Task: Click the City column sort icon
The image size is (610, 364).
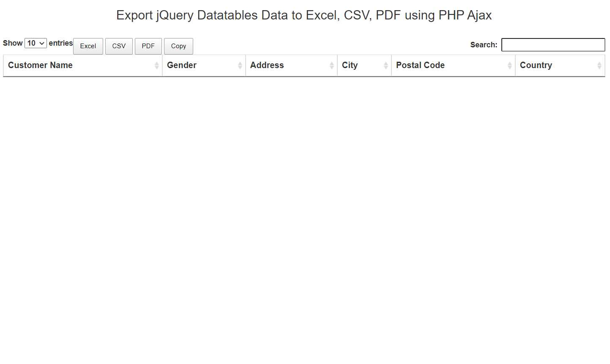Action: pos(385,65)
